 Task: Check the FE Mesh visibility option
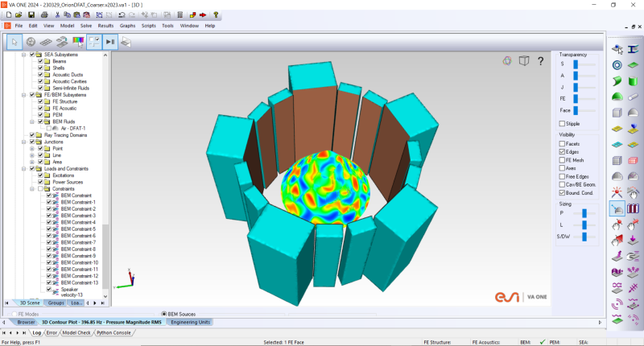pyautogui.click(x=562, y=159)
